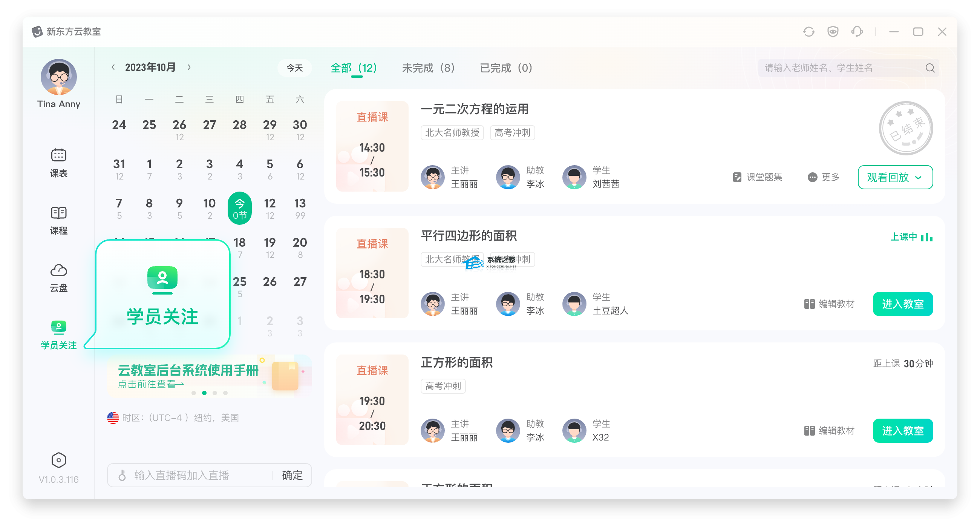
Task: Click the search magnifier icon
Action: (930, 68)
